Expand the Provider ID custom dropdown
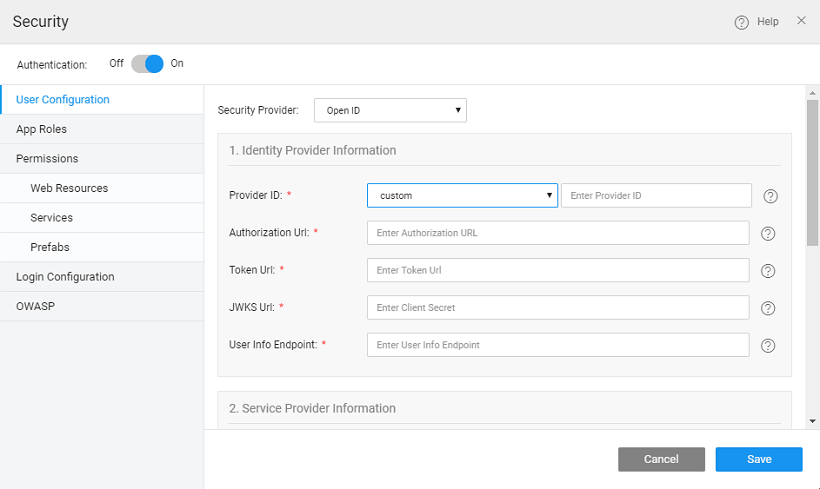Screen dimensions: 820x489 pos(462,196)
